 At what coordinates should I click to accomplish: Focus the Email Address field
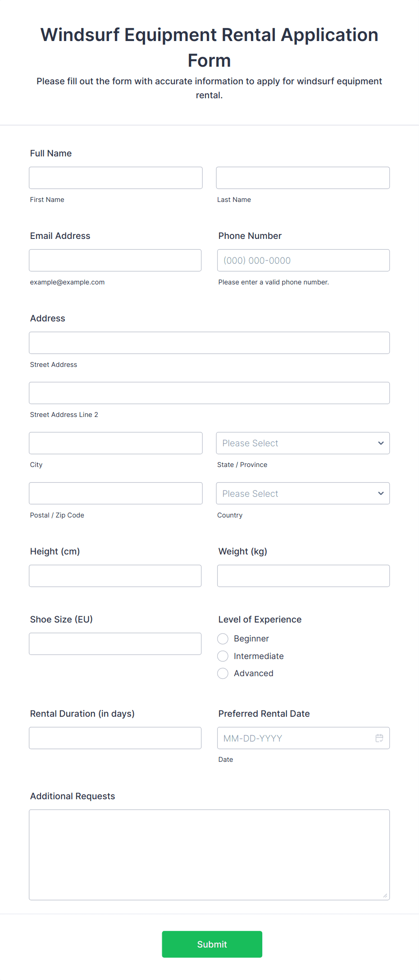[x=115, y=260]
